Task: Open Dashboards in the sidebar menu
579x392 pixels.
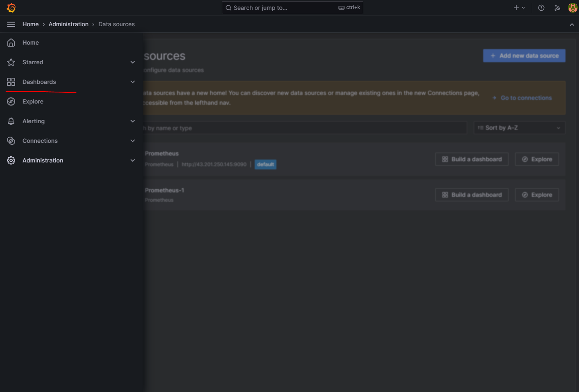Action: point(39,82)
